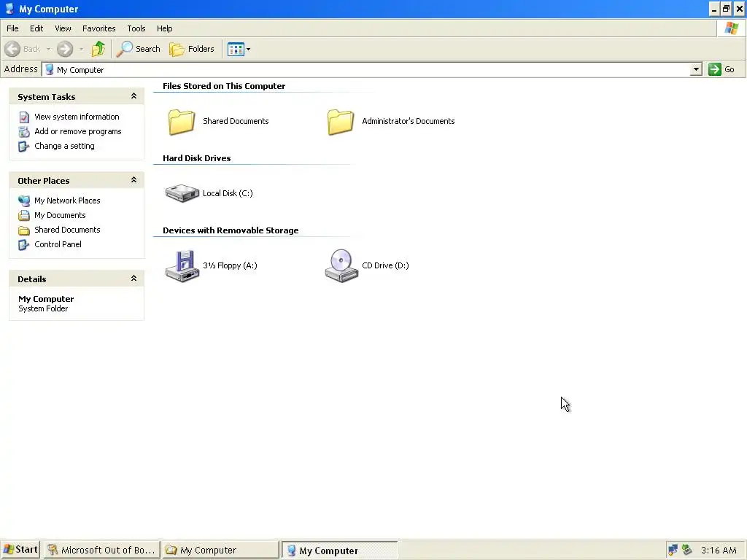Click View system information link

click(77, 117)
